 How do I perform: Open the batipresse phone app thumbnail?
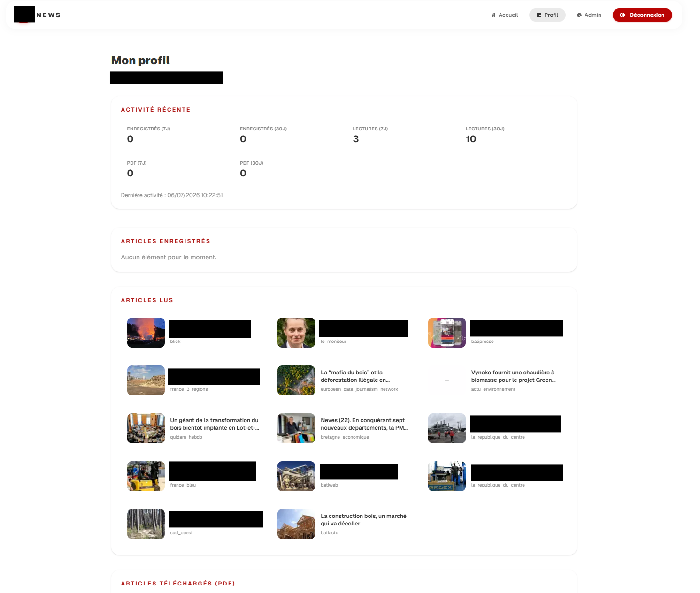point(447,333)
